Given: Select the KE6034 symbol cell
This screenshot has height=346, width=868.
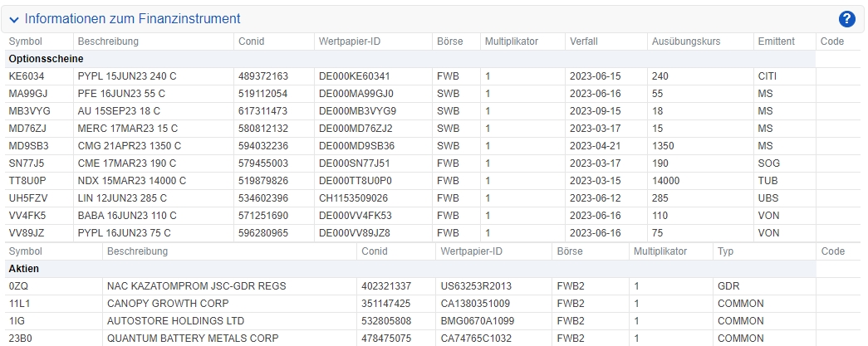Looking at the screenshot, I should pos(27,76).
